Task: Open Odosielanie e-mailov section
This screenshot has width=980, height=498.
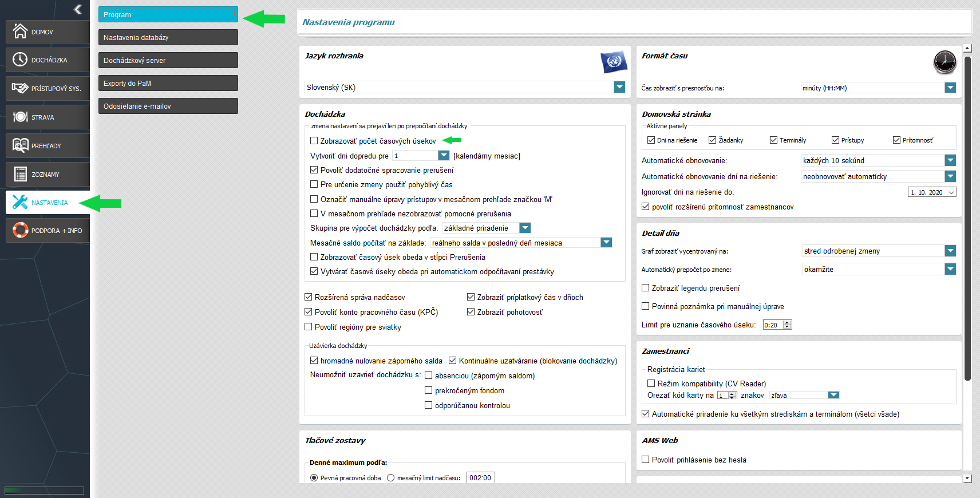Action: coord(168,106)
